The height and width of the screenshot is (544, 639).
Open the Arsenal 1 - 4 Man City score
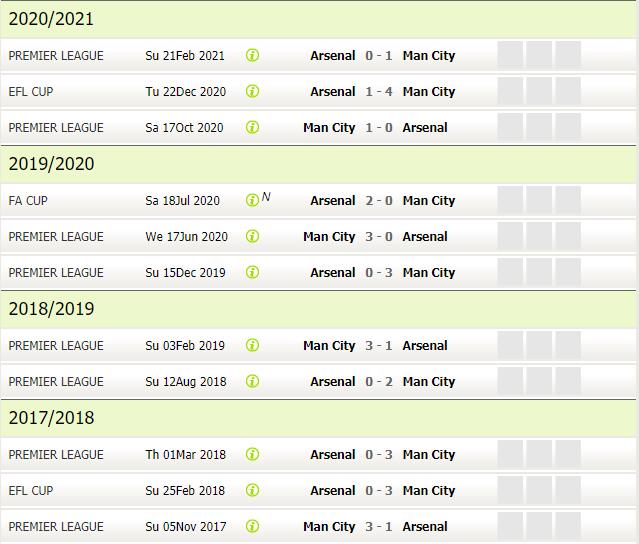pyautogui.click(x=379, y=91)
